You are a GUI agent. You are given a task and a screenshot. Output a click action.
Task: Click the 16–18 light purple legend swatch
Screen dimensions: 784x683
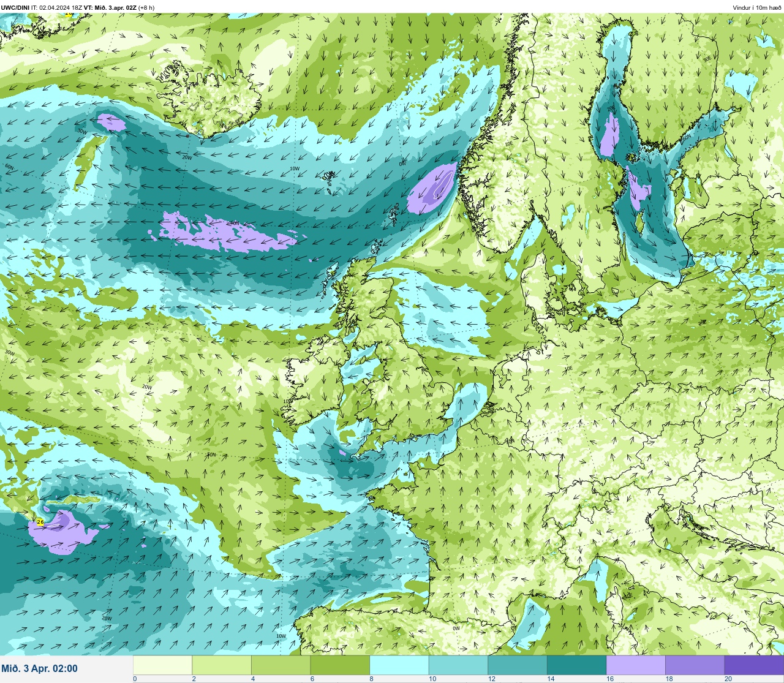[636, 665]
